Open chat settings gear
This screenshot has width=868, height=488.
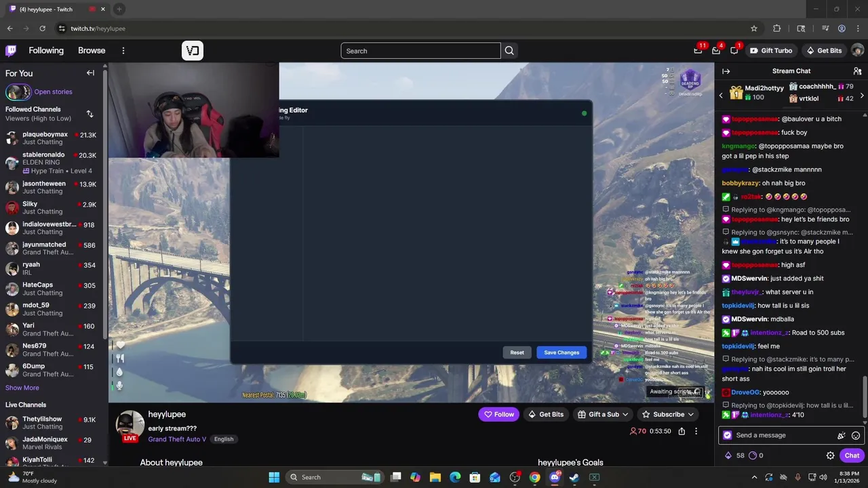pos(830,455)
